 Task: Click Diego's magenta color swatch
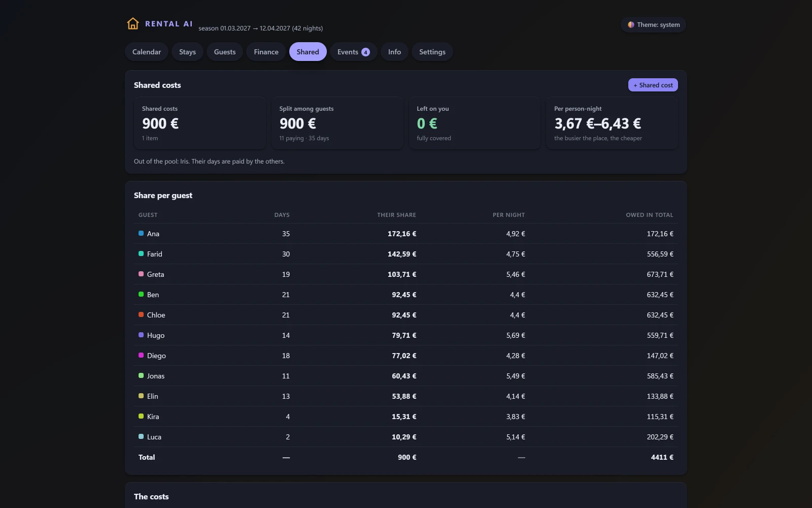[x=141, y=355]
